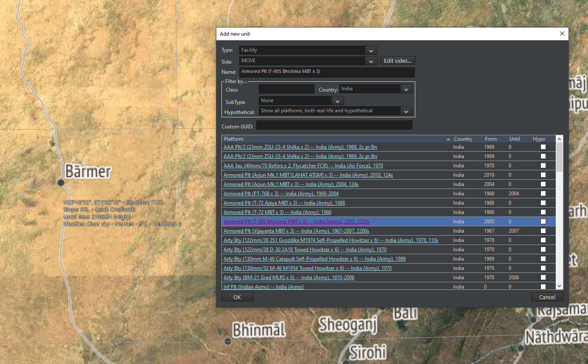Toggle Hypo checkbox for M-46 Catapult row

pos(543,259)
